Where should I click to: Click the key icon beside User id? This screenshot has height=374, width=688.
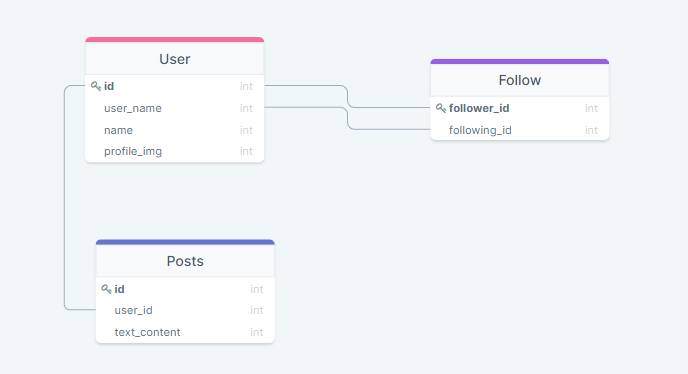96,86
